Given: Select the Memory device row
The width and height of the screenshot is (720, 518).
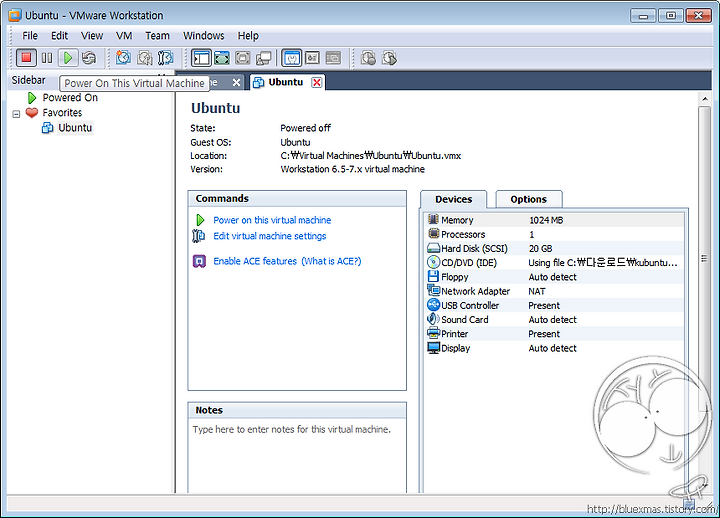Looking at the screenshot, I should pos(555,220).
